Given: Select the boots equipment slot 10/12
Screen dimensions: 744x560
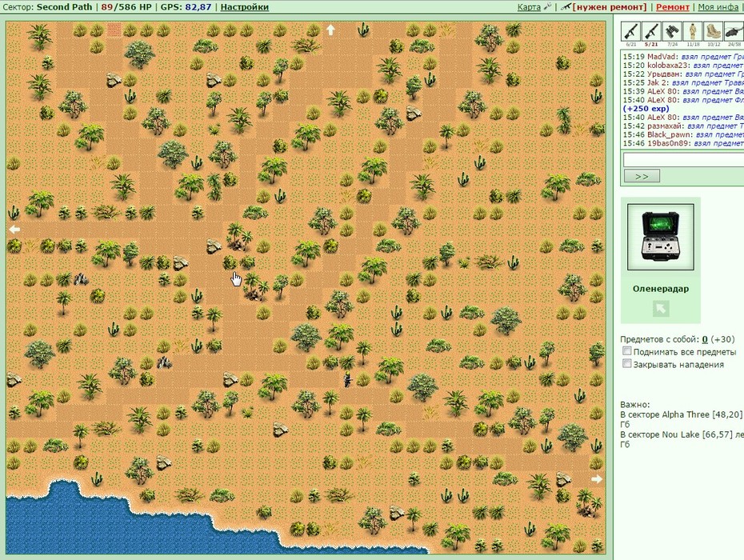Looking at the screenshot, I should tap(714, 31).
